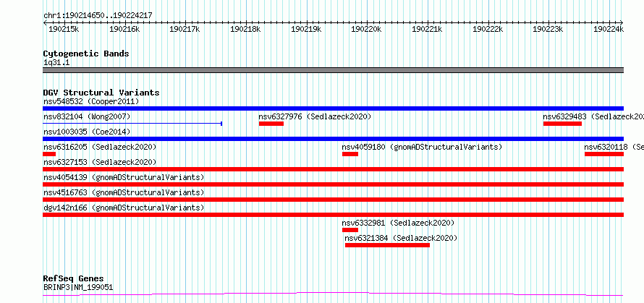Open variant label nsv4054139 (gnomADStructuralVariants)
This screenshot has height=303, width=644.
point(124,177)
